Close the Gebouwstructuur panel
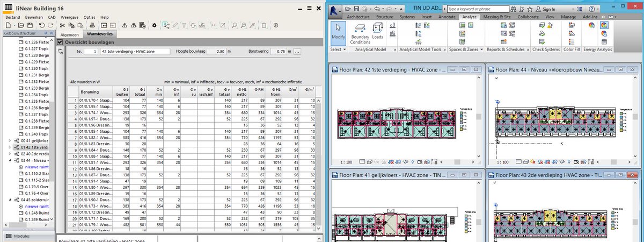This screenshot has width=644, height=242. click(x=51, y=33)
